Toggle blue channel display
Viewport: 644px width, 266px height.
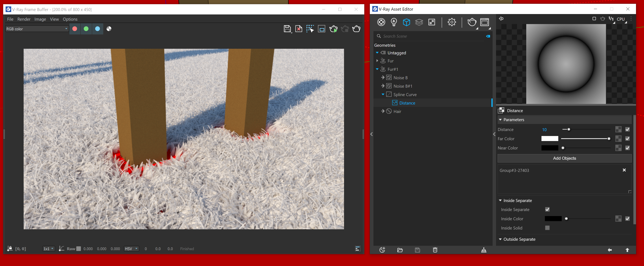coord(98,29)
